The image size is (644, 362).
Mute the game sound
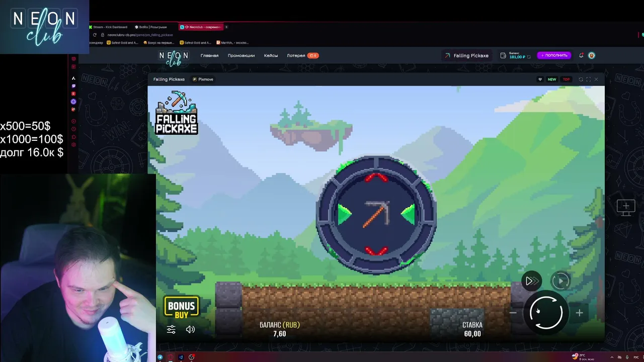tap(190, 329)
